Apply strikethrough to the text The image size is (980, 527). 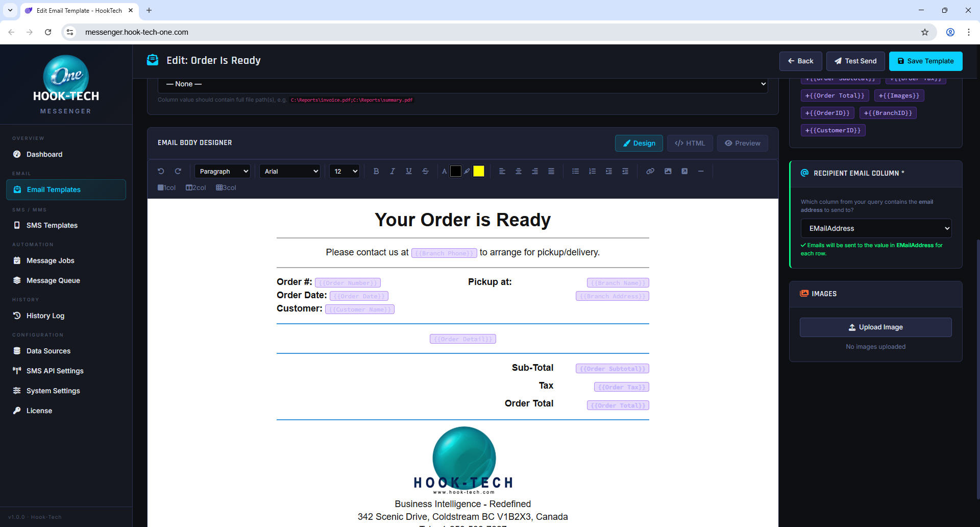(426, 171)
